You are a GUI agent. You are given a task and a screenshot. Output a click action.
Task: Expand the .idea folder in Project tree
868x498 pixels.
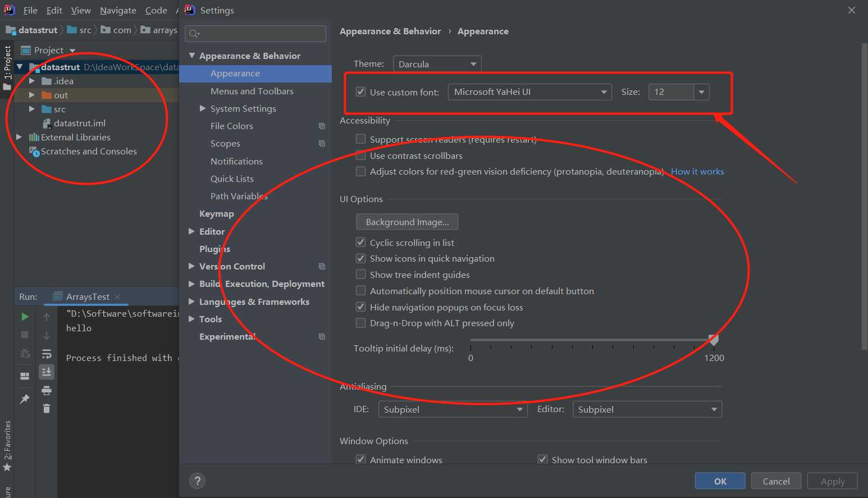(32, 81)
